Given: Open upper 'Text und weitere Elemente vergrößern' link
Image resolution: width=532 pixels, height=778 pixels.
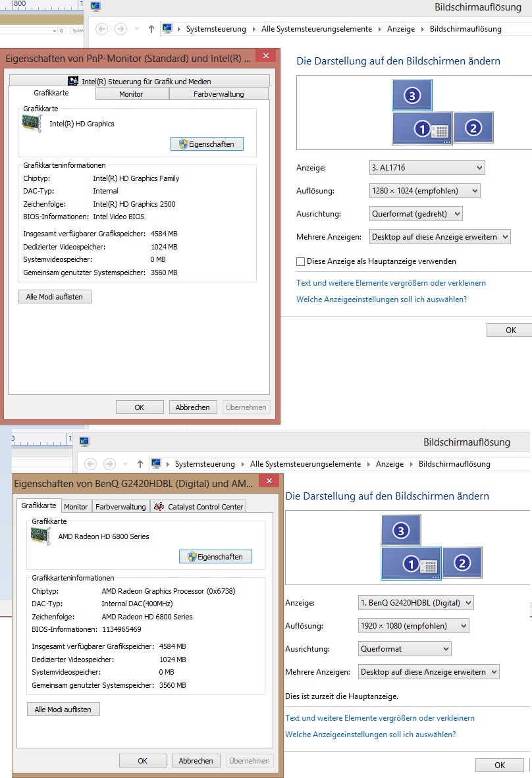Looking at the screenshot, I should click(391, 283).
